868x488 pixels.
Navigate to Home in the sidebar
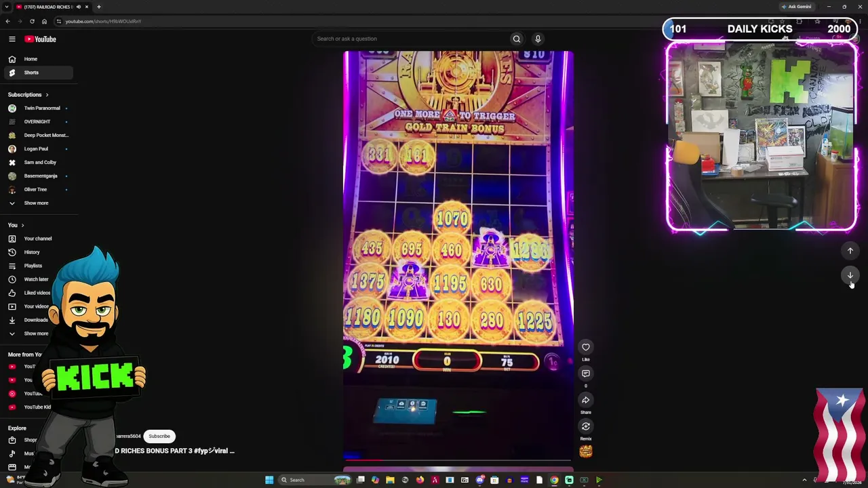pyautogui.click(x=38, y=59)
